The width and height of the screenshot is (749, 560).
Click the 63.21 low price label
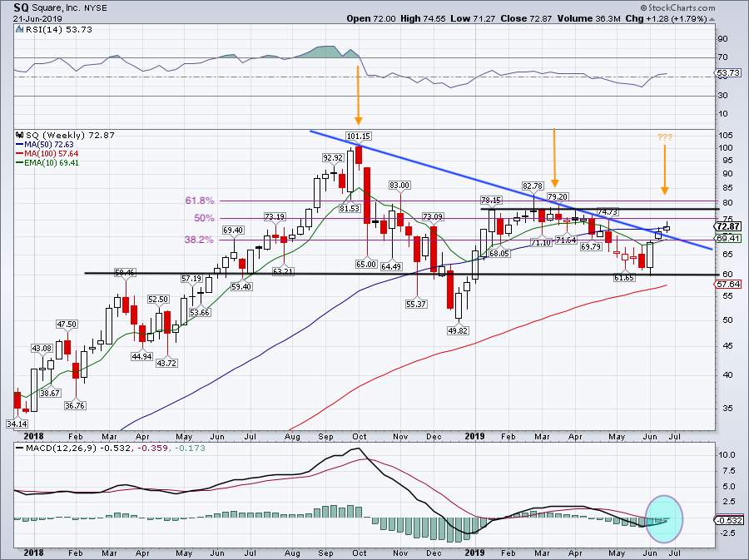coord(283,271)
